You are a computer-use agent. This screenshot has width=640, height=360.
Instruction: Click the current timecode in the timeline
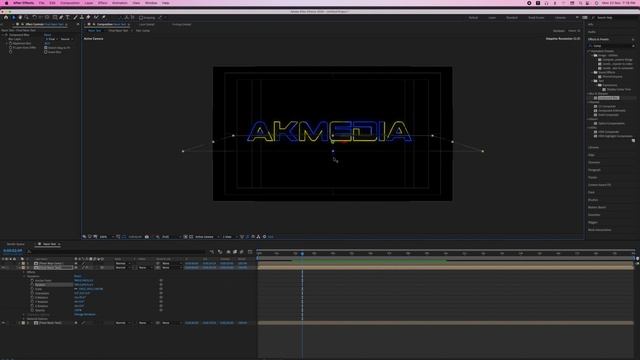[12, 251]
